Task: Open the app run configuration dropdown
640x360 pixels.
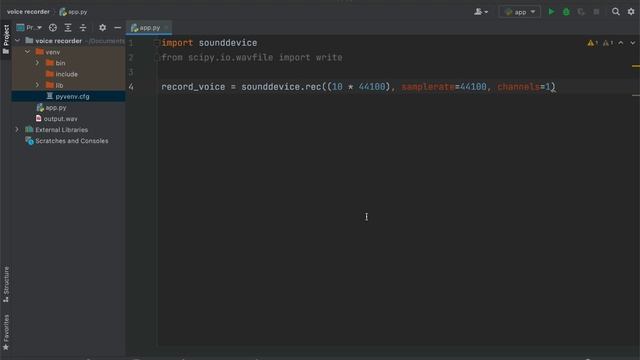Action: click(520, 12)
